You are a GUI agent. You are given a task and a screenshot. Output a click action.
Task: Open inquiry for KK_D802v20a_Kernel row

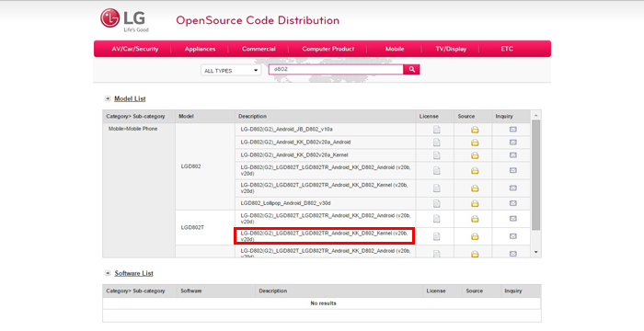pyautogui.click(x=513, y=155)
